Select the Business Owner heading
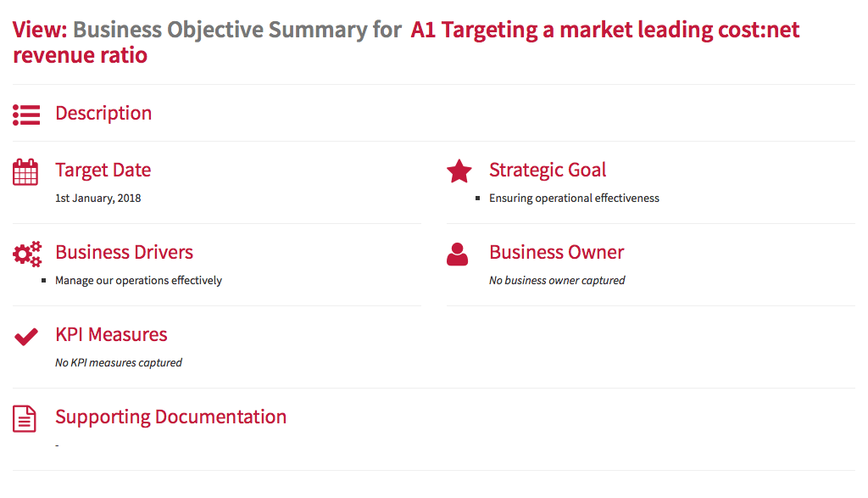 coord(556,252)
